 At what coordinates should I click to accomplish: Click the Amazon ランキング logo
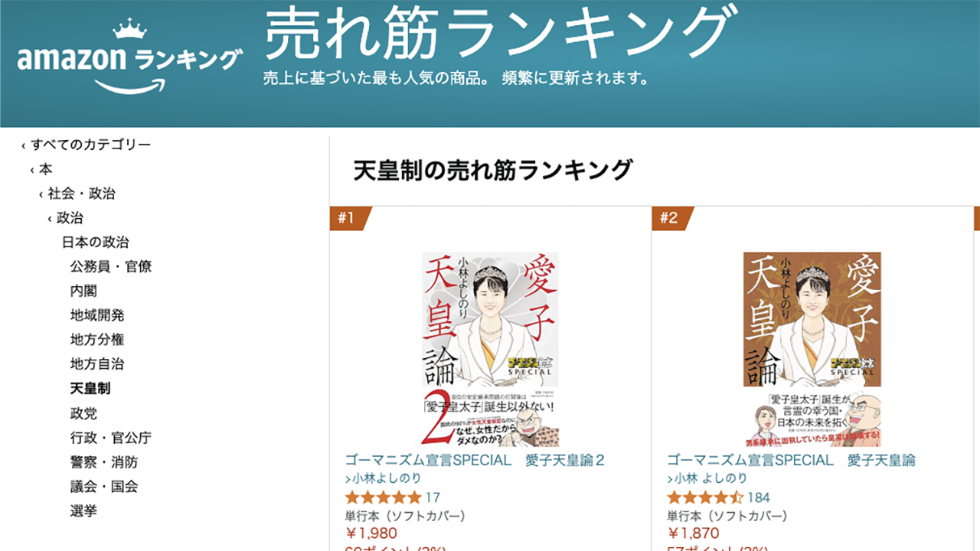(130, 58)
